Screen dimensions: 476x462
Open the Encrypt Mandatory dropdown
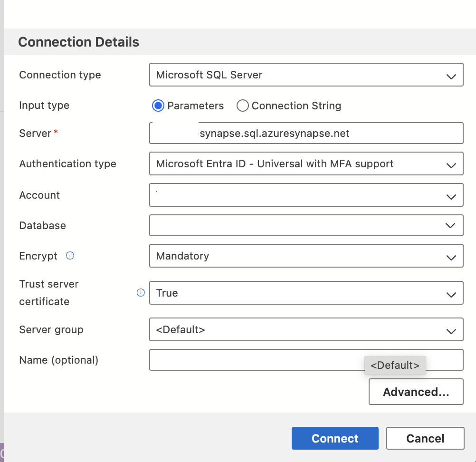[x=306, y=256]
